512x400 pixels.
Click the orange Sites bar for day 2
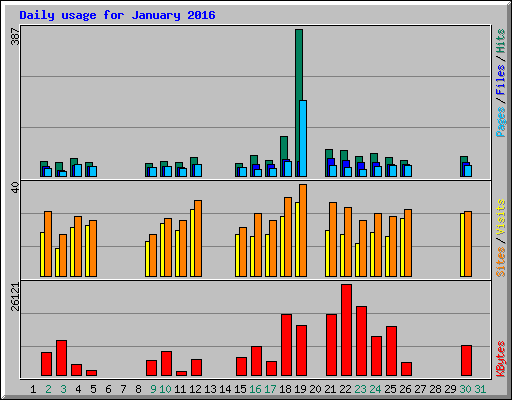(x=48, y=244)
